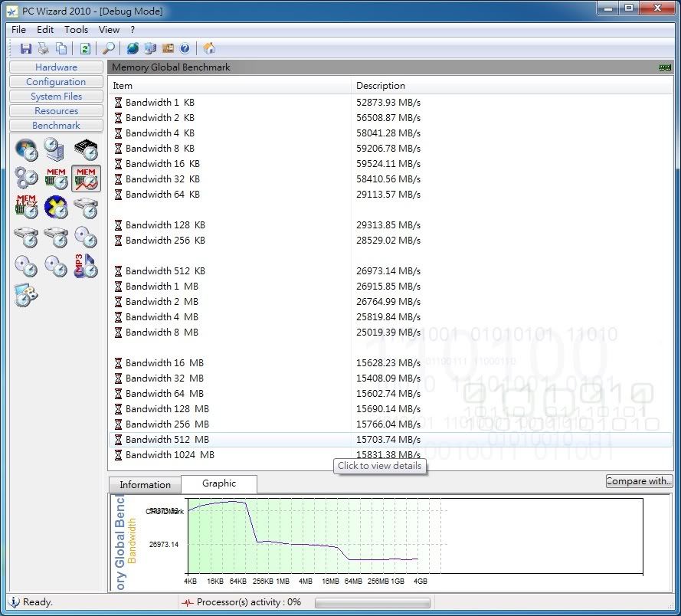The image size is (681, 616).
Task: Click the Home house toolbar icon
Action: tap(209, 48)
